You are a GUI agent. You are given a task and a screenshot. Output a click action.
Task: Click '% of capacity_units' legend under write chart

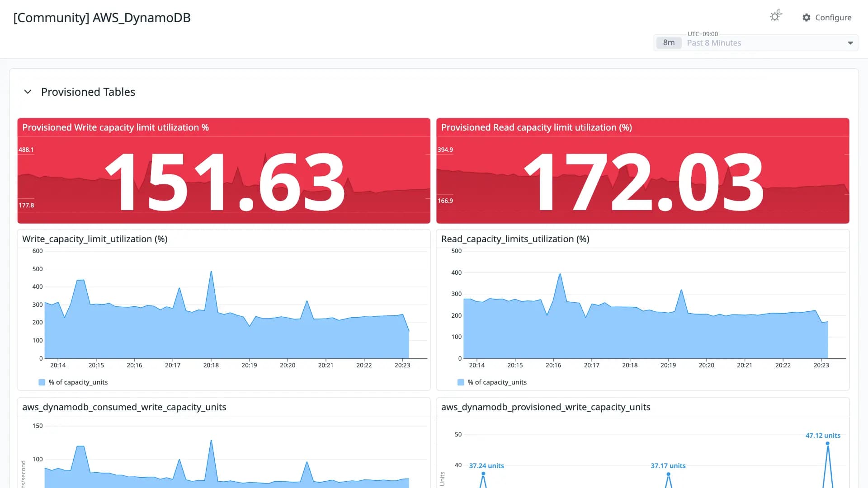[x=78, y=382]
